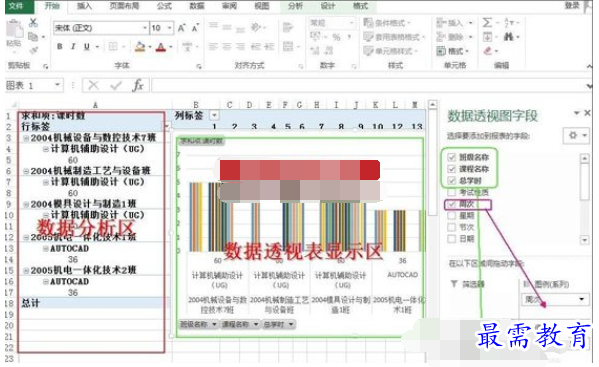Click the Format Painter brush icon
This screenshot has height=367, width=599.
[x=33, y=50]
